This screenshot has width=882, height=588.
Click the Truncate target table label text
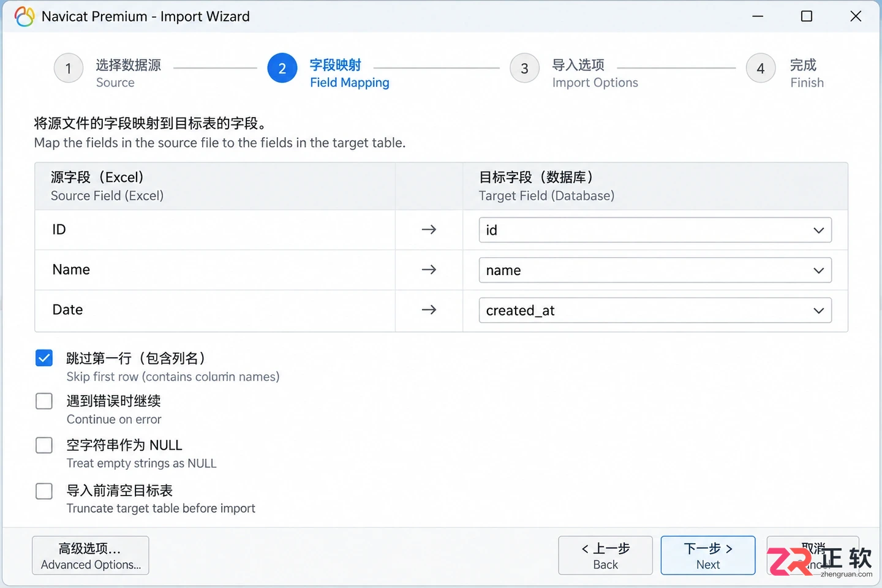point(160,499)
